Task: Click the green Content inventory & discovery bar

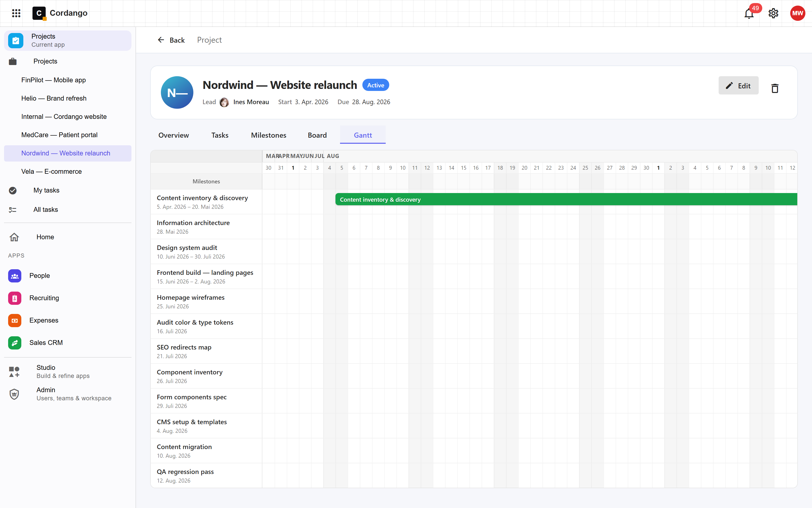Action: (566, 200)
